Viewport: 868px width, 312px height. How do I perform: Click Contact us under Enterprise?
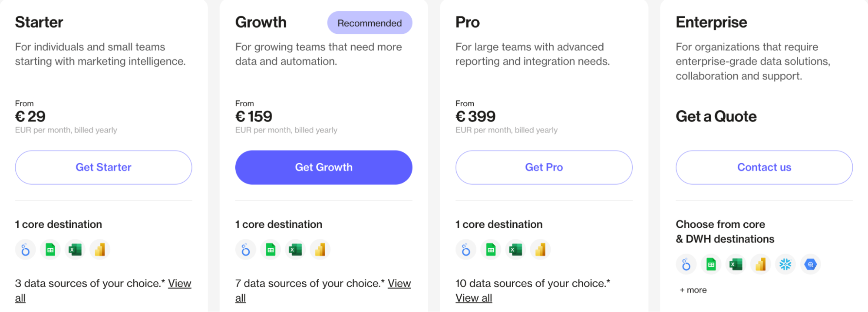pyautogui.click(x=764, y=167)
